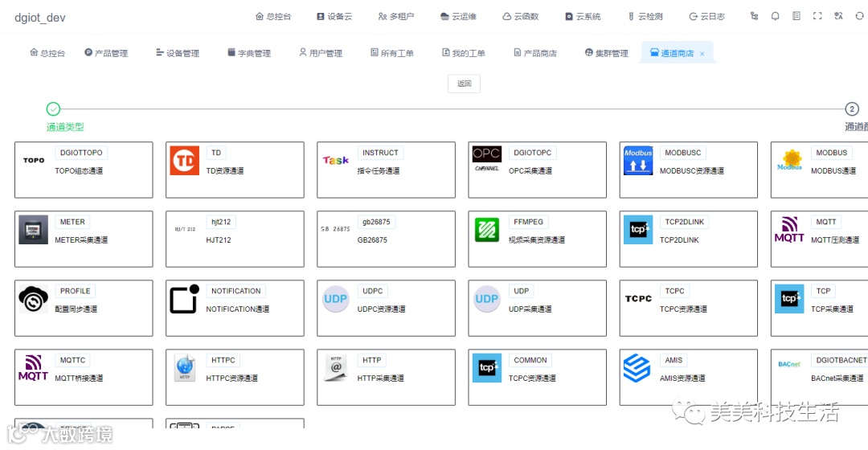This screenshot has width=868, height=450.
Task: Click the BACnet logo icon
Action: click(789, 364)
